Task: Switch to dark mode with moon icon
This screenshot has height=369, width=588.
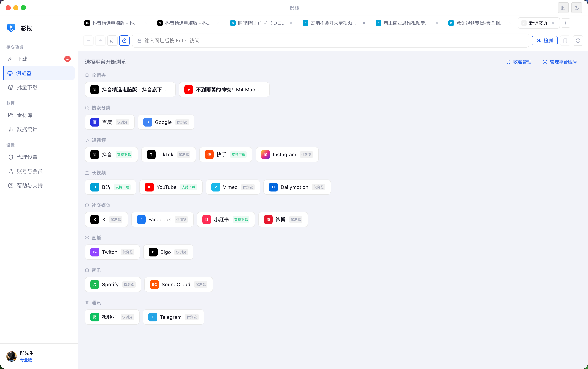Action: click(x=577, y=8)
